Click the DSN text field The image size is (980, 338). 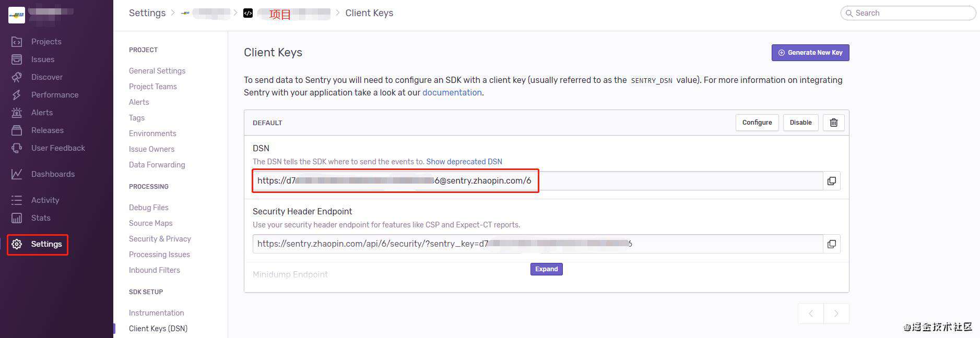tap(538, 181)
